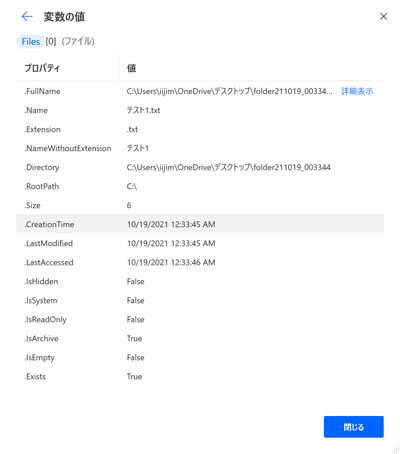Select the highlighted .CreationTime row
Image resolution: width=400 pixels, height=454 pixels.
click(x=200, y=224)
